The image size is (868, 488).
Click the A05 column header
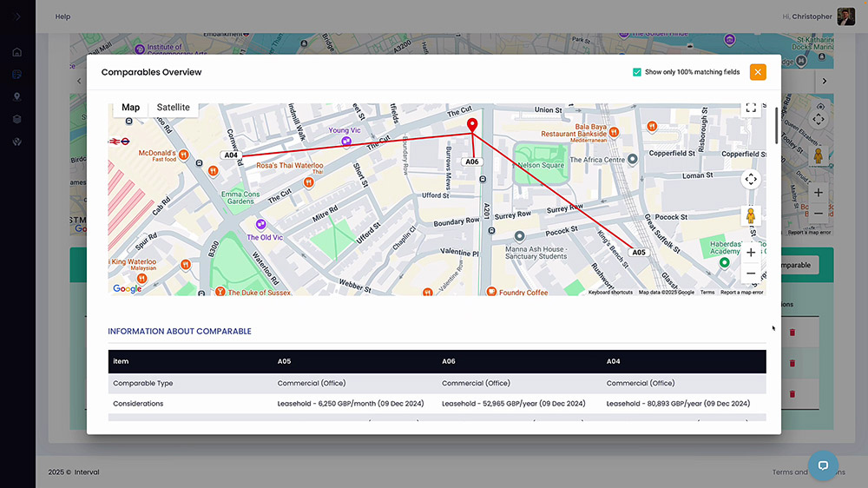(284, 361)
